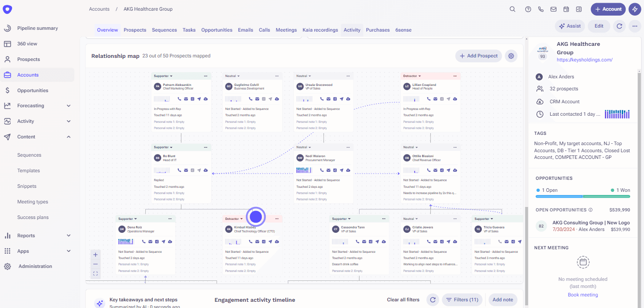Switch to the Opportunities tab

216,30
